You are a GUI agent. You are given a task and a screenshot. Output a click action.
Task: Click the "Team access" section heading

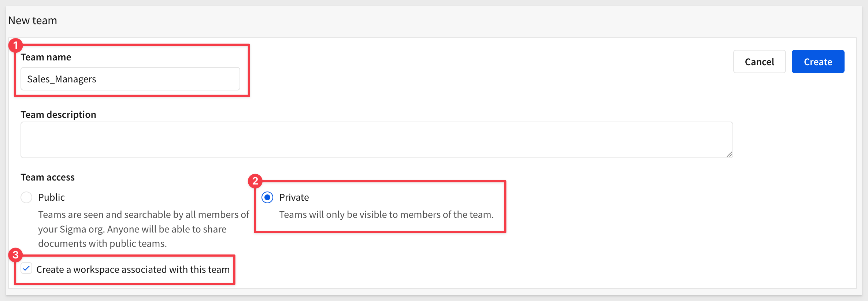point(48,177)
